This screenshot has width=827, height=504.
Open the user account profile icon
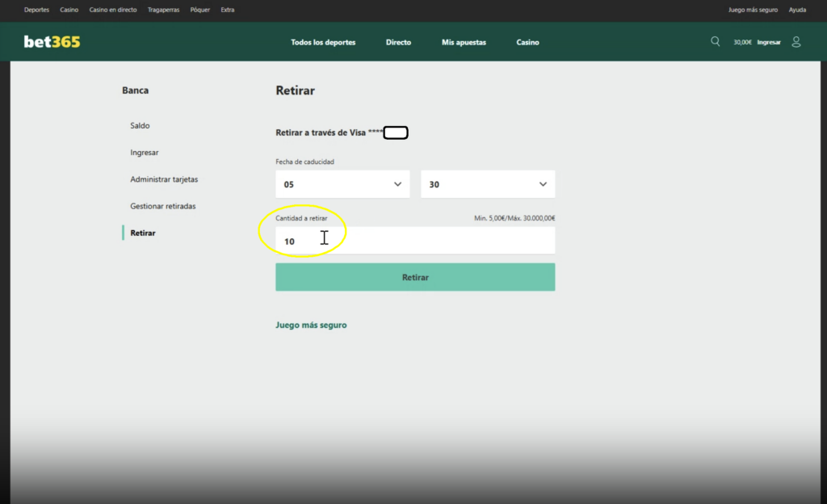[x=796, y=42]
